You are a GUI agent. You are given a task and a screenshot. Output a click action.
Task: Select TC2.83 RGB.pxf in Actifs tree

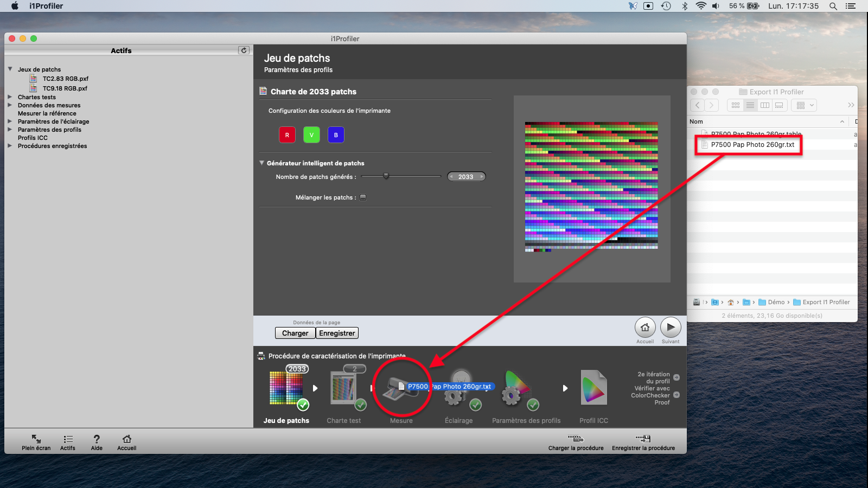point(66,79)
